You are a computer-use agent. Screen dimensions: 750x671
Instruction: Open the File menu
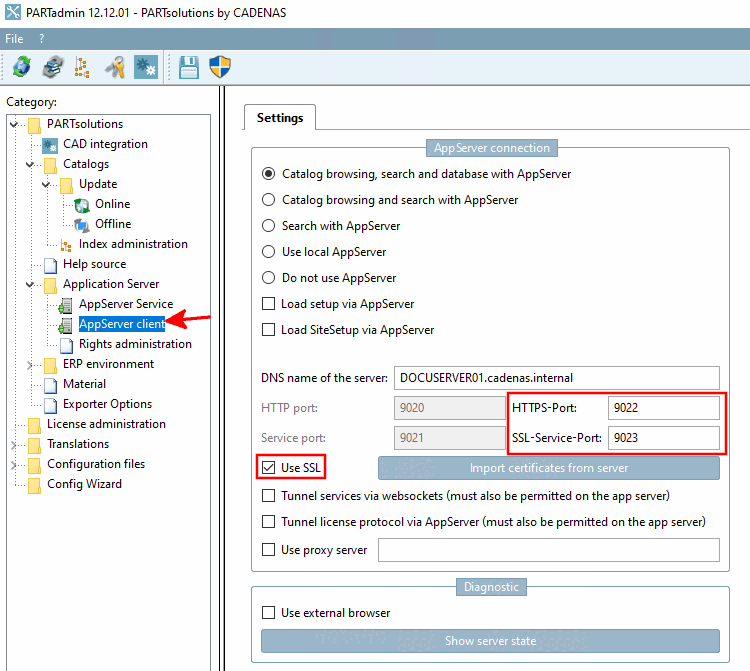tap(14, 39)
